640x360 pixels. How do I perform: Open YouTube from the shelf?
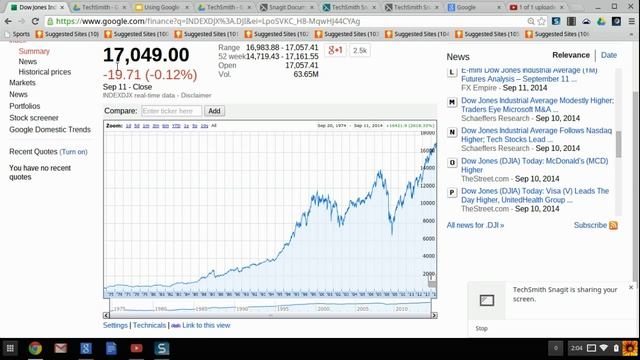[136, 348]
